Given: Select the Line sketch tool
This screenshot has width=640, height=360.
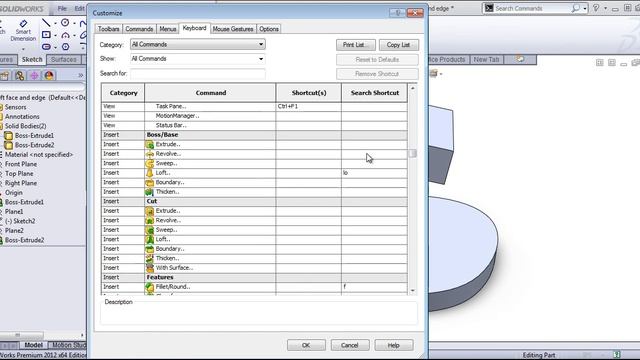Looking at the screenshot, I should pyautogui.click(x=46, y=23).
